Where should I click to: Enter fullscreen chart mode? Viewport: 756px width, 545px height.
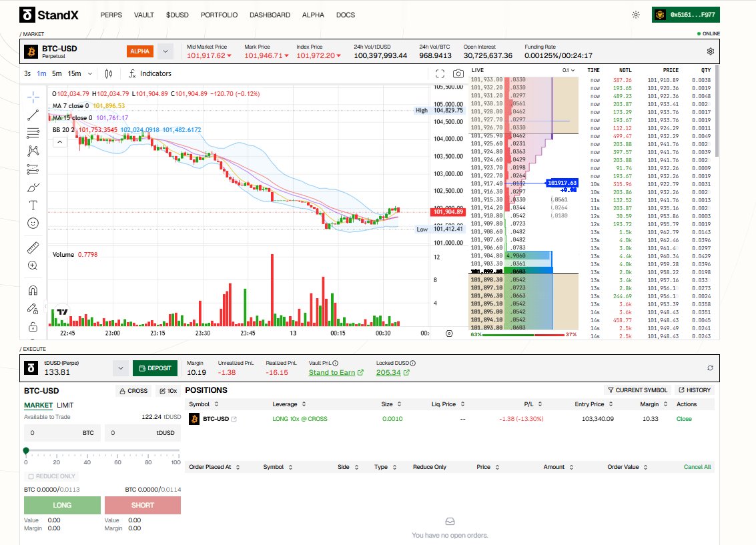pos(440,74)
